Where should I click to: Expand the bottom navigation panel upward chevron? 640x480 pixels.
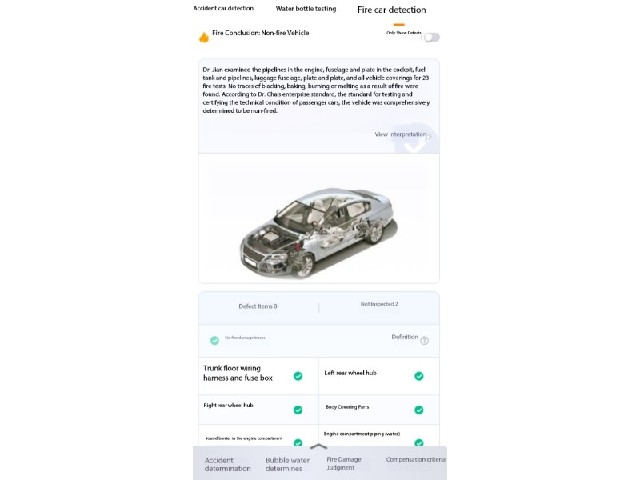coord(318,447)
